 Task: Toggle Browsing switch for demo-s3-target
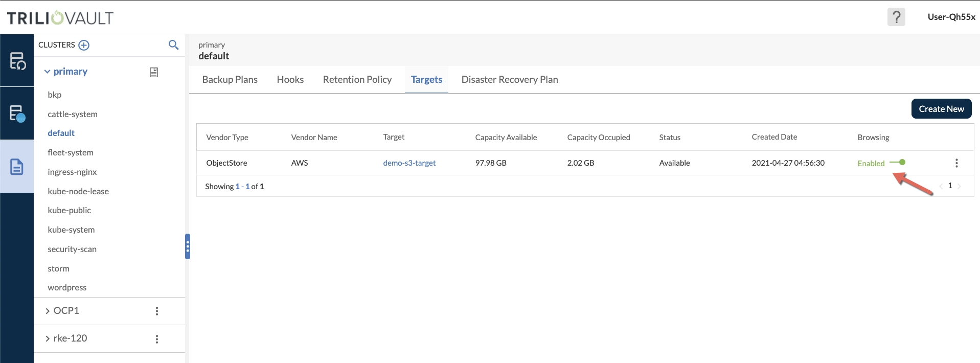click(898, 163)
